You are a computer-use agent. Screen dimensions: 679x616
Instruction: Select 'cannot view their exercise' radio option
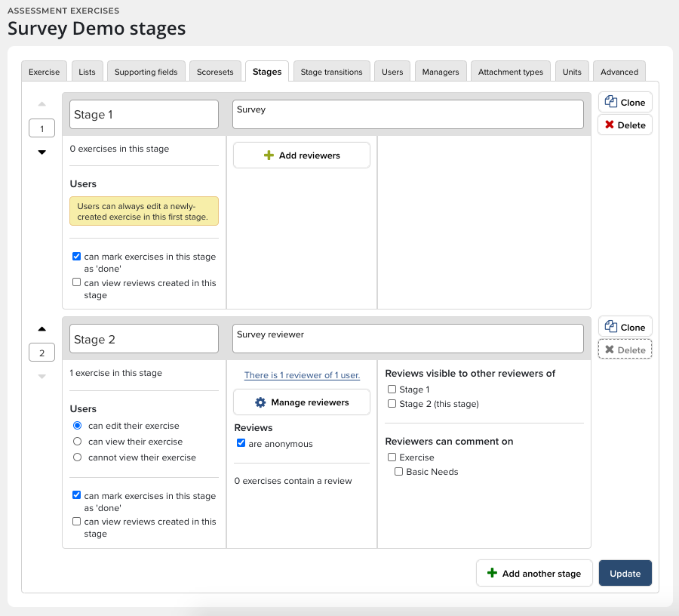point(77,457)
